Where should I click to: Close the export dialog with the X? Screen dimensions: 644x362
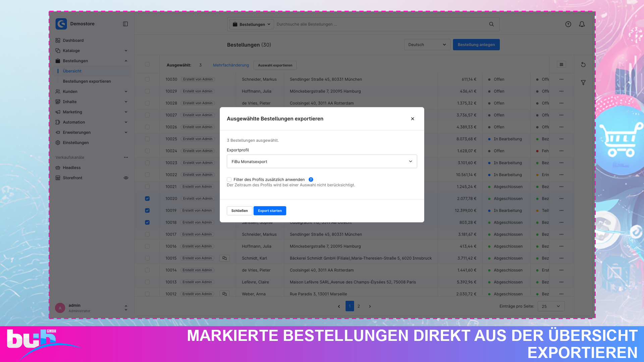tap(413, 119)
